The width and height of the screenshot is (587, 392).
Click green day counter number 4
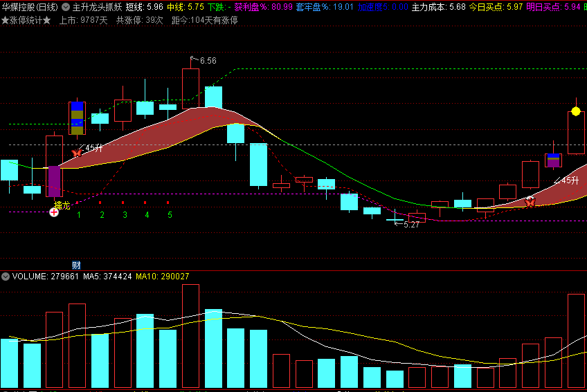coord(147,215)
